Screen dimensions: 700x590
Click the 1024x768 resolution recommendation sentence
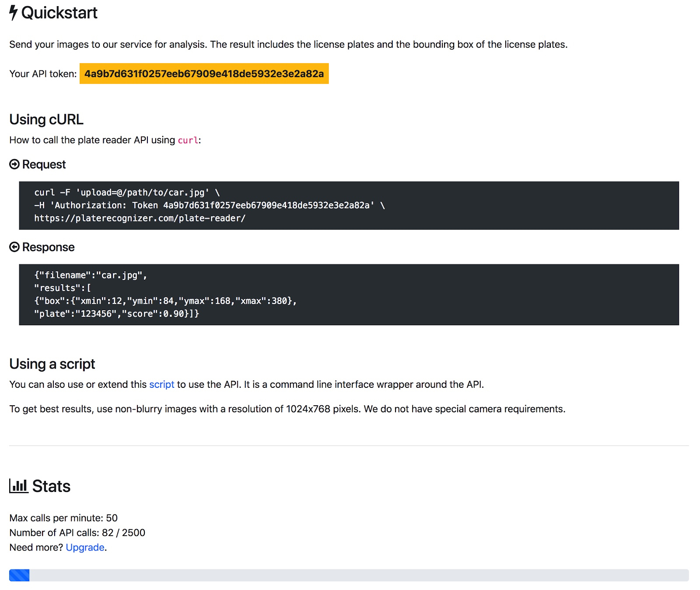click(287, 409)
